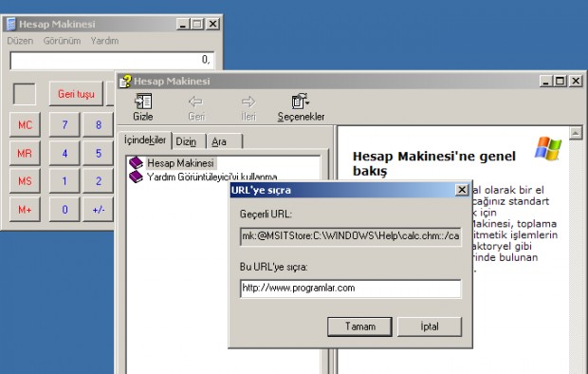The image size is (588, 374).
Task: Click the help pane scroll up arrow
Action: (x=576, y=133)
